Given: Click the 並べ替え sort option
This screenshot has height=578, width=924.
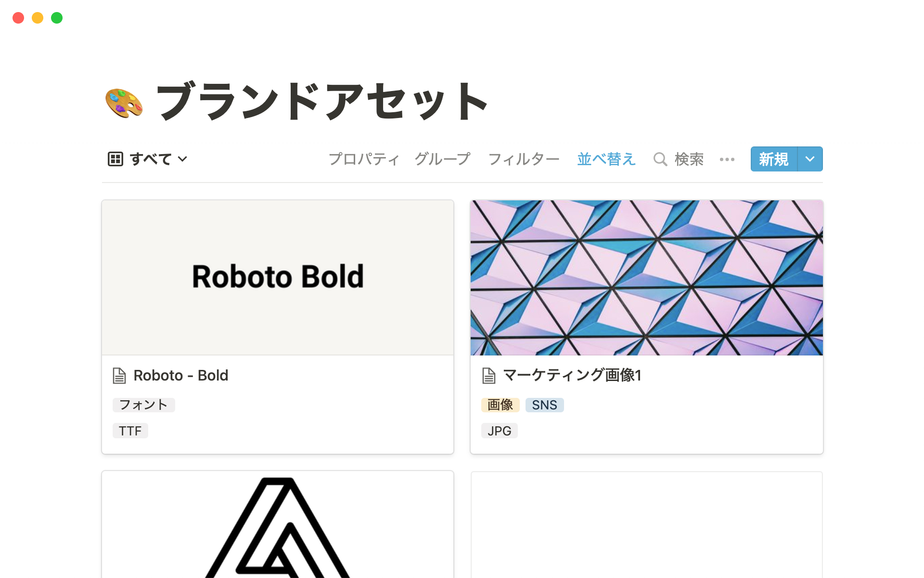Looking at the screenshot, I should (606, 159).
